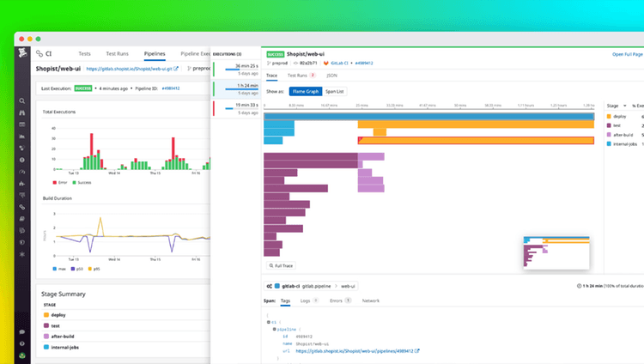Open the dashboards chart icon in sidebar
The height and width of the screenshot is (364, 644).
tap(22, 136)
